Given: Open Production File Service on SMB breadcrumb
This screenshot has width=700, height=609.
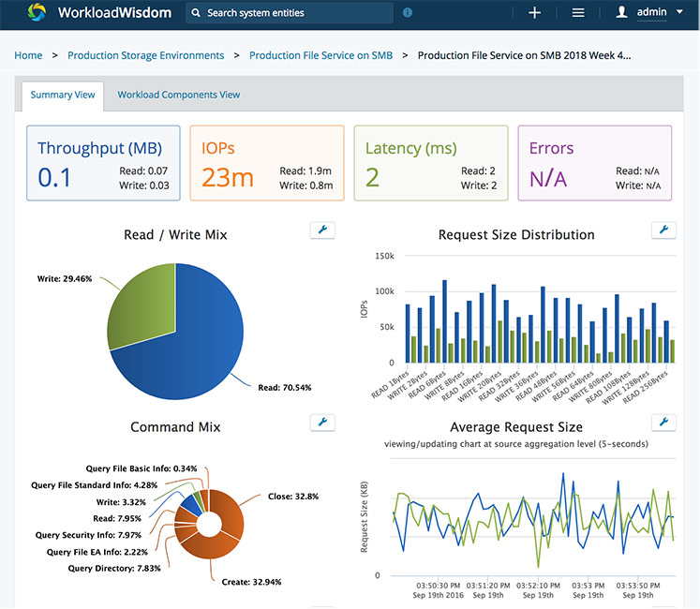Looking at the screenshot, I should click(320, 55).
